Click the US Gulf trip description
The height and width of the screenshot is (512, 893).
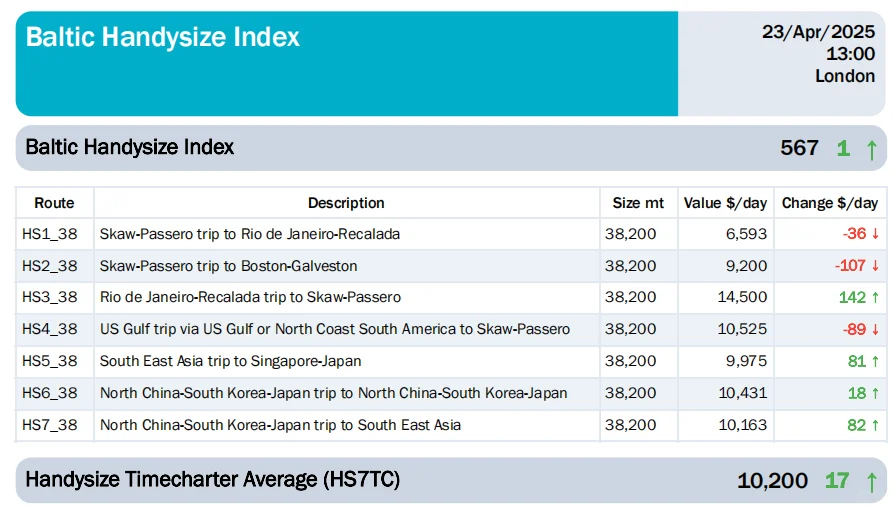(x=335, y=329)
